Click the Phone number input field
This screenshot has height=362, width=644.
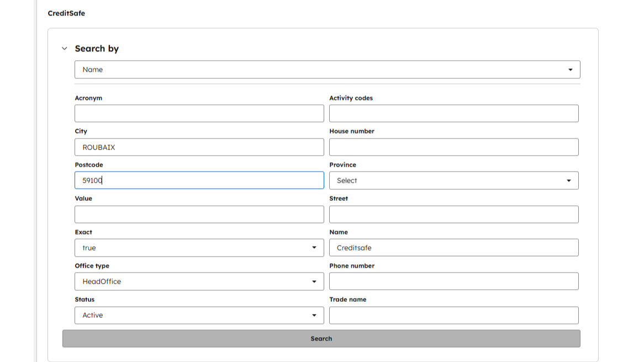(454, 281)
